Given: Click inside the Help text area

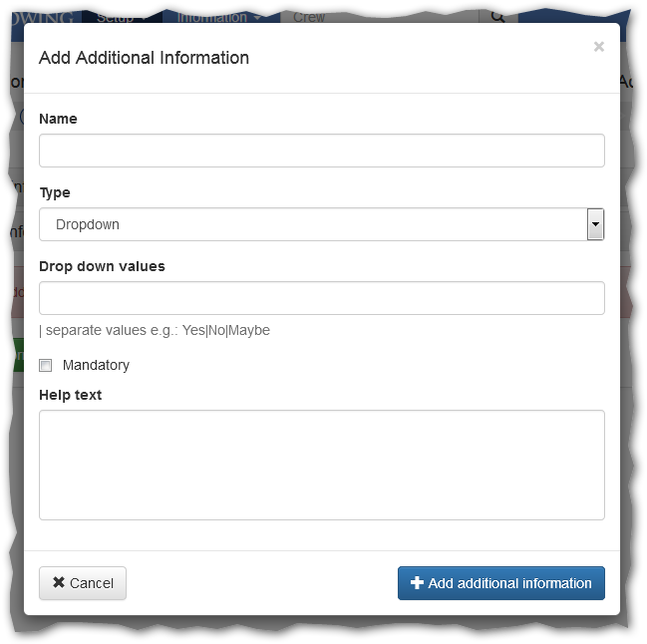Looking at the screenshot, I should coord(321,465).
